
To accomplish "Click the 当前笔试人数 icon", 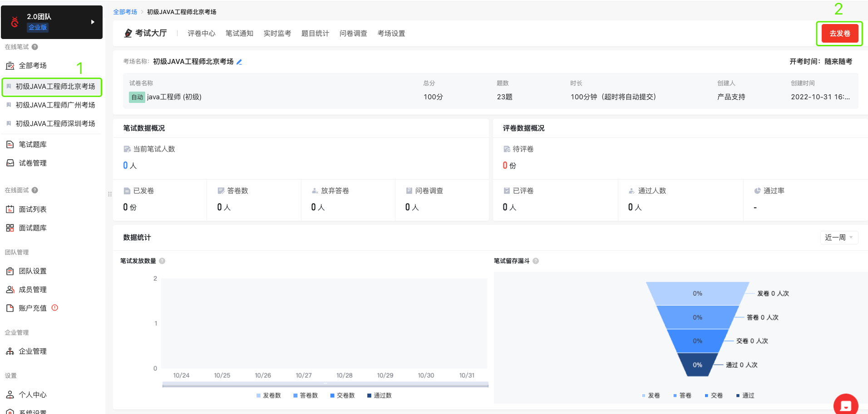I will (127, 149).
